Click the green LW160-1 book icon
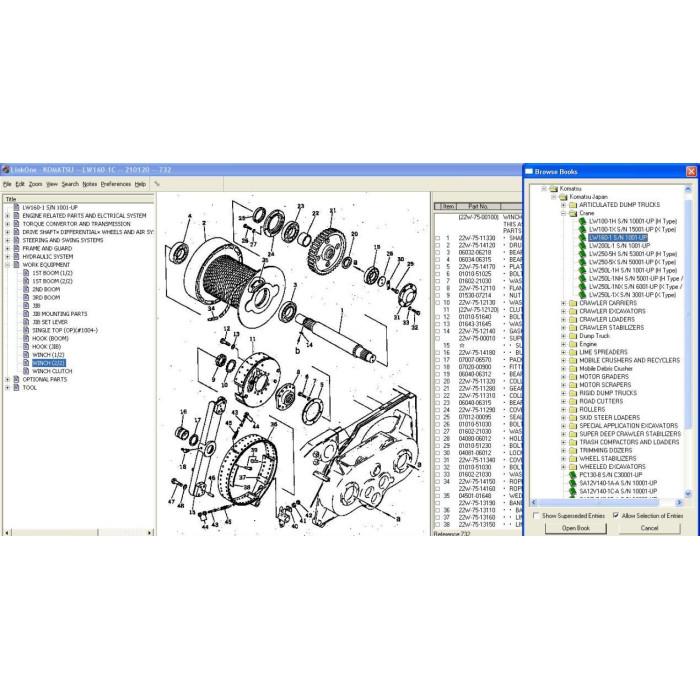 point(582,238)
